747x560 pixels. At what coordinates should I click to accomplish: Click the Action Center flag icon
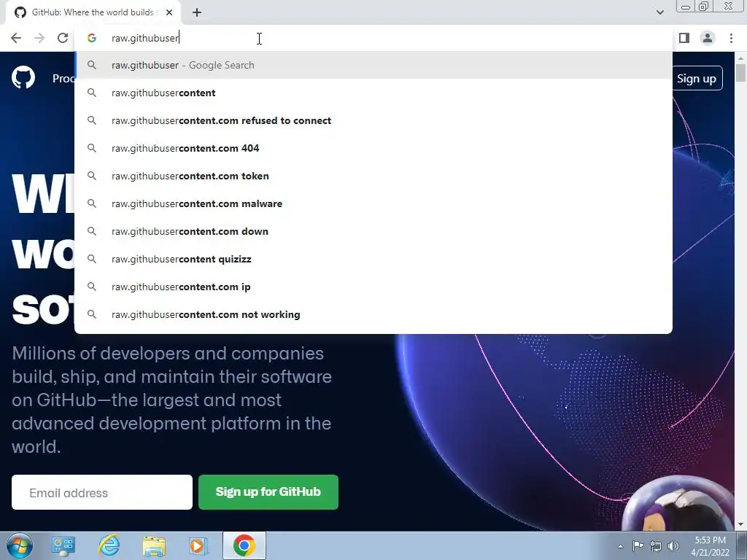pyautogui.click(x=638, y=546)
